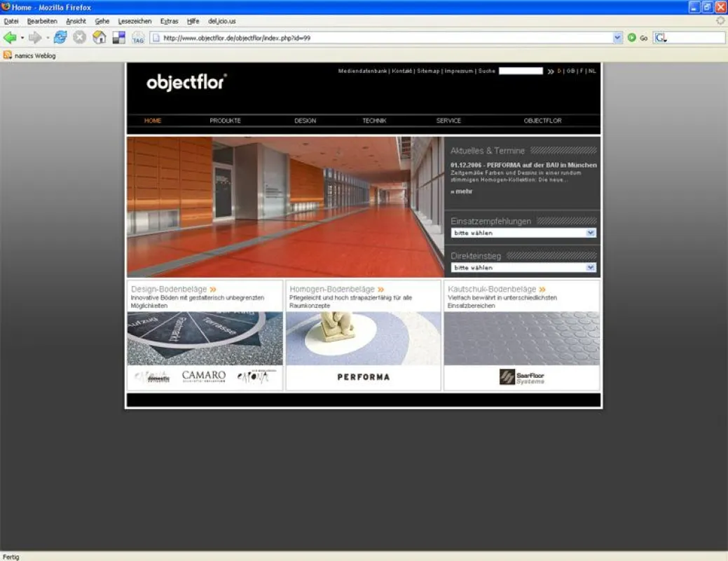The height and width of the screenshot is (561, 728).
Task: Open the Einsatzempfehlungen bitte wählen dropdown
Action: pyautogui.click(x=523, y=233)
